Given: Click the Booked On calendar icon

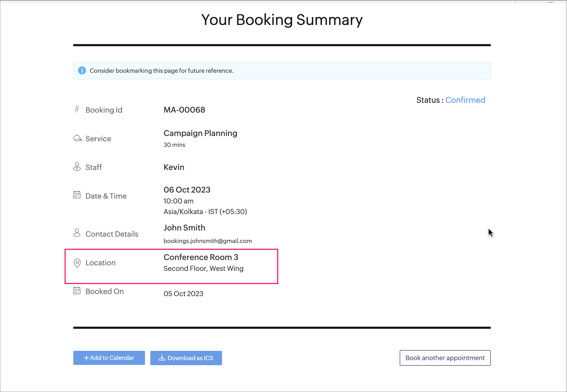Looking at the screenshot, I should 77,291.
